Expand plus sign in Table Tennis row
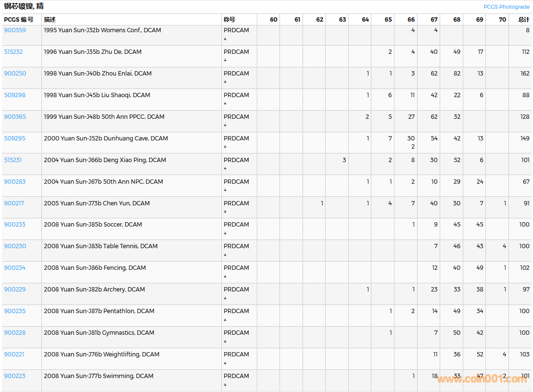This screenshot has width=533, height=392. tap(225, 255)
